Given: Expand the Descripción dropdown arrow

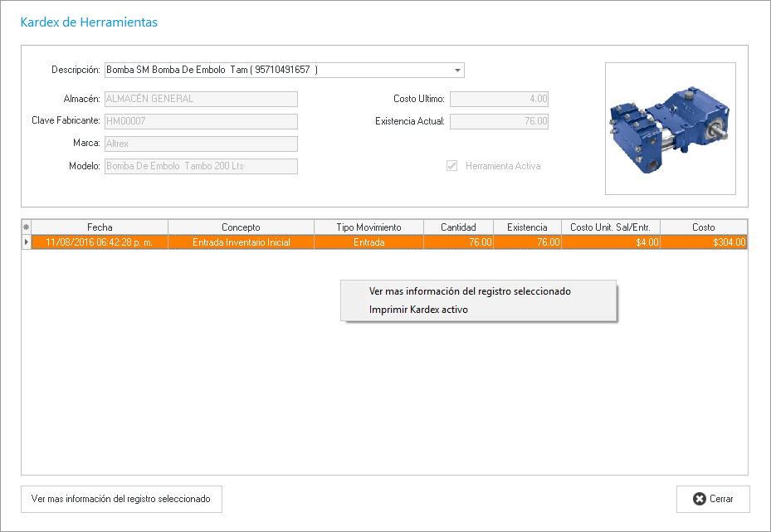Looking at the screenshot, I should 456,71.
